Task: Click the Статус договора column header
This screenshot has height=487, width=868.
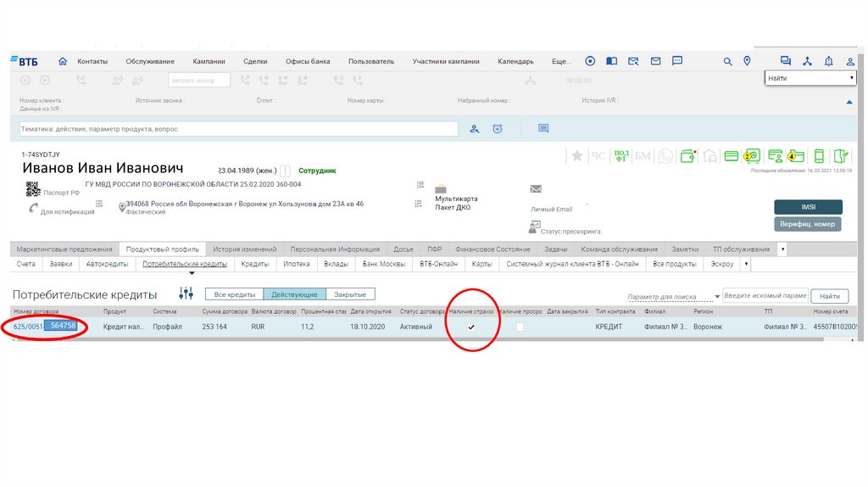Action: 421,311
